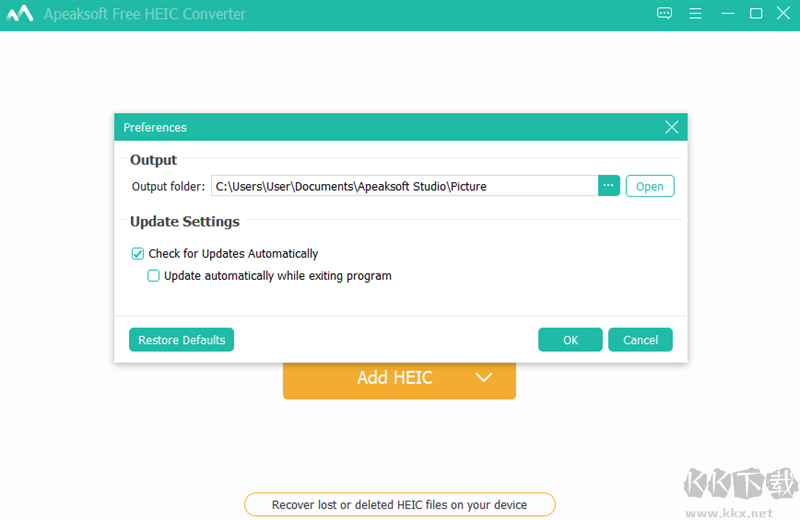Browse for output folder with ellipsis button
The image size is (800, 520).
pos(609,186)
